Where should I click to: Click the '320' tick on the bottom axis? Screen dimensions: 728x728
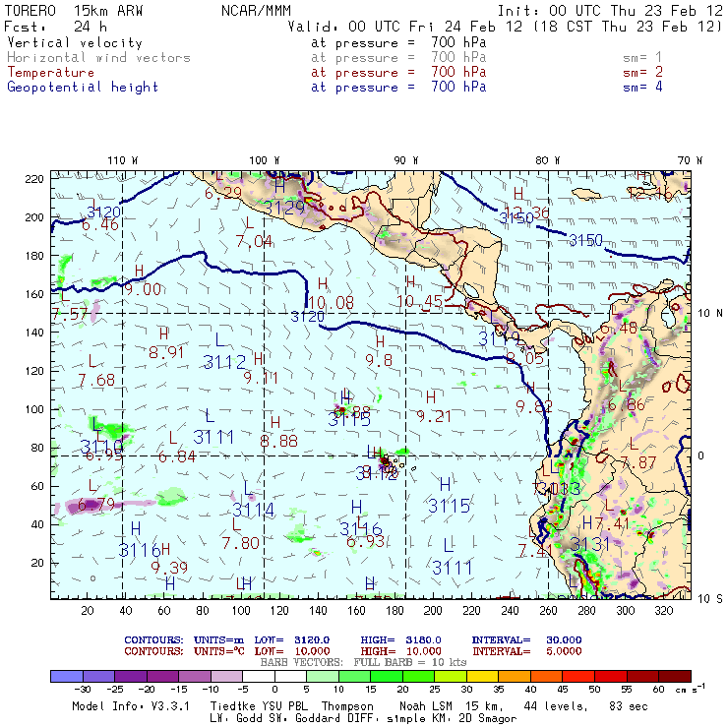663,611
